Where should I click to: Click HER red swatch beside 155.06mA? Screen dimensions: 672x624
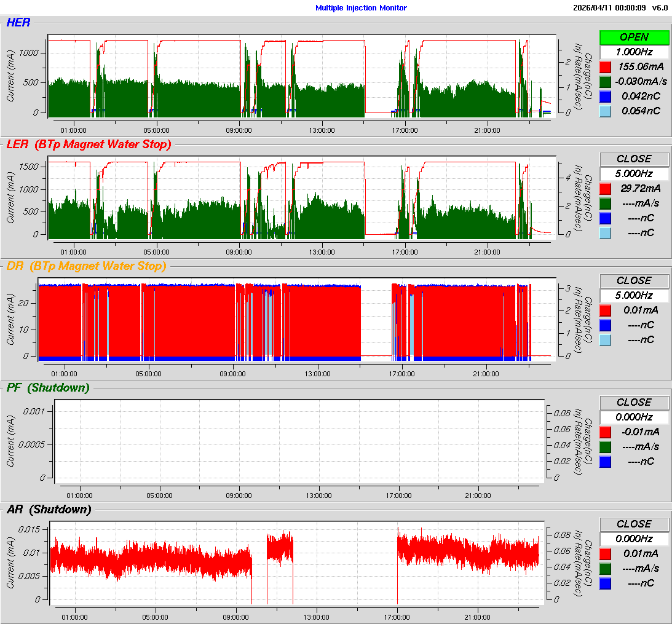click(x=605, y=66)
